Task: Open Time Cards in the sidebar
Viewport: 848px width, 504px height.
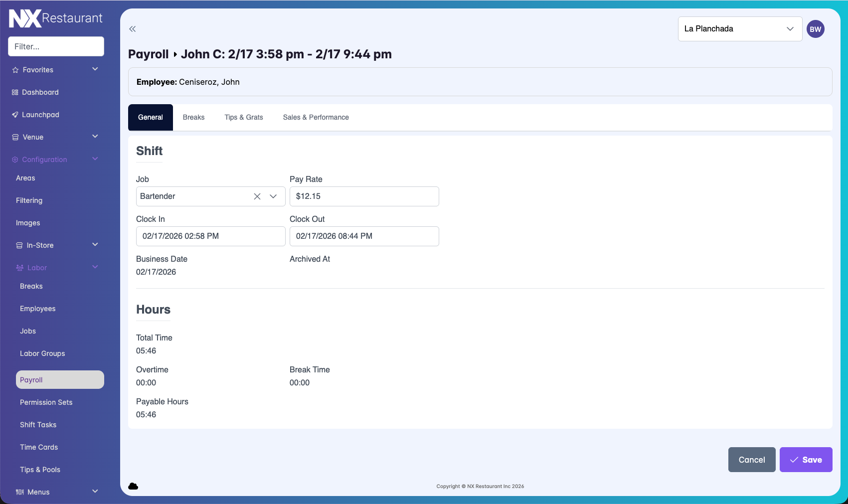Action: [x=39, y=447]
